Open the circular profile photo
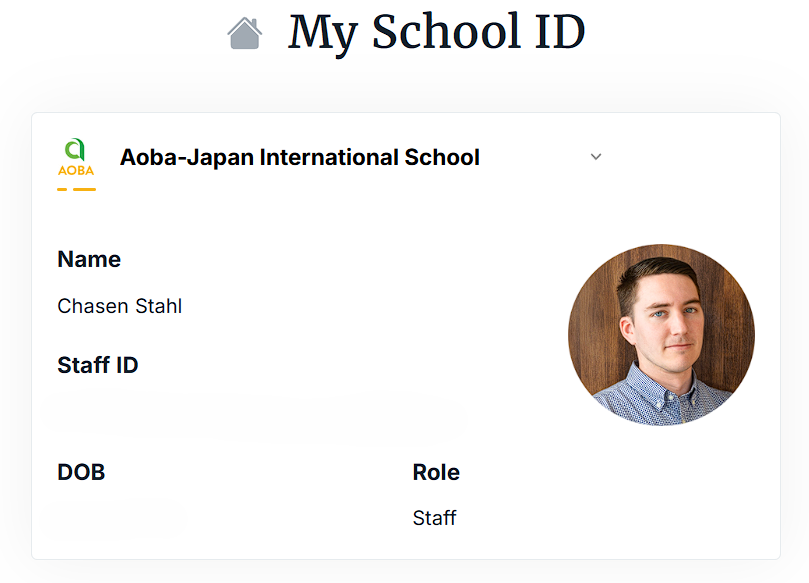Viewport: 809px width, 583px height. [661, 335]
